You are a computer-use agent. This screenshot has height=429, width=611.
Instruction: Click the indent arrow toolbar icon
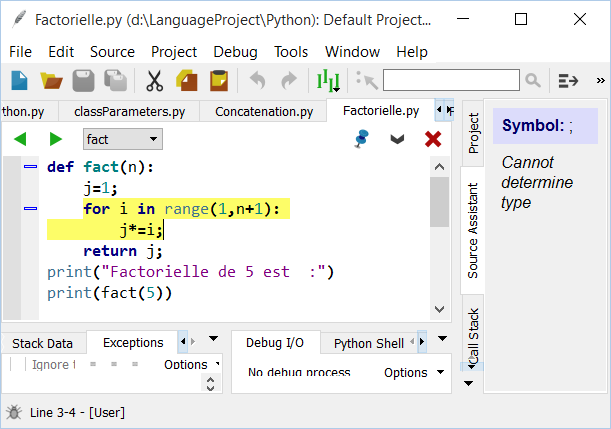[568, 81]
